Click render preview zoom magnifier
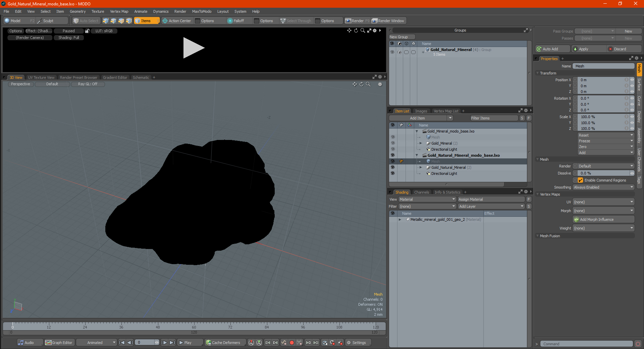Viewport: 644px width, 349px height. tap(363, 31)
